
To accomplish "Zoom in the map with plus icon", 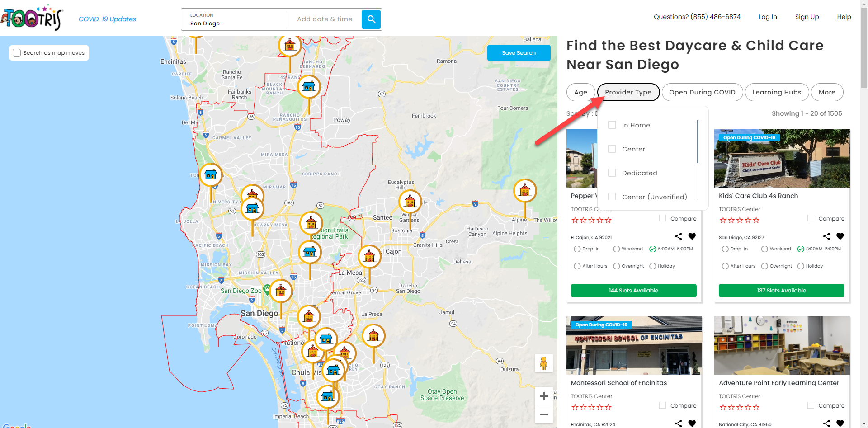I will 543,396.
